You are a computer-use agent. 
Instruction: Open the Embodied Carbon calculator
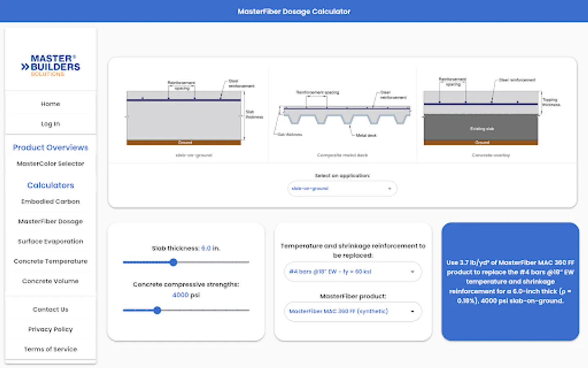[x=51, y=202]
